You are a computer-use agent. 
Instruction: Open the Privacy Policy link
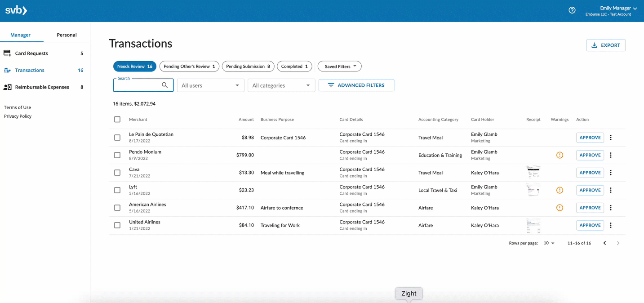click(x=18, y=116)
